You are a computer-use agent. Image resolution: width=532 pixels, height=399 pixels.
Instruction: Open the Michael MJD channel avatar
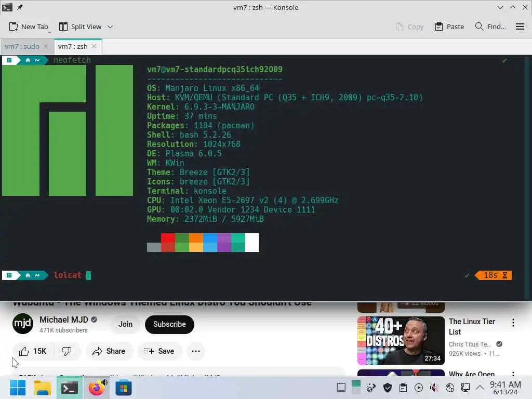pos(23,324)
